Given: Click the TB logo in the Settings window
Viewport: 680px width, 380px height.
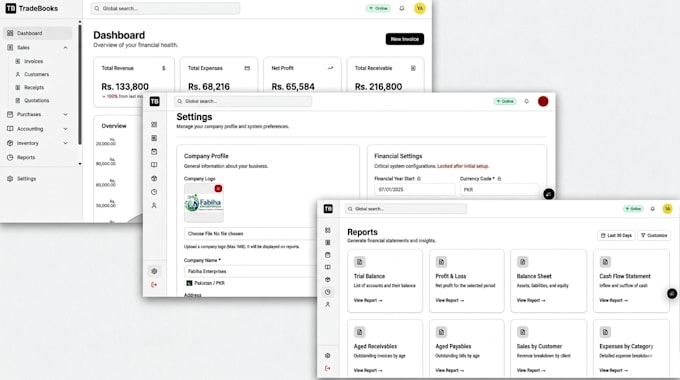Looking at the screenshot, I should pos(155,102).
